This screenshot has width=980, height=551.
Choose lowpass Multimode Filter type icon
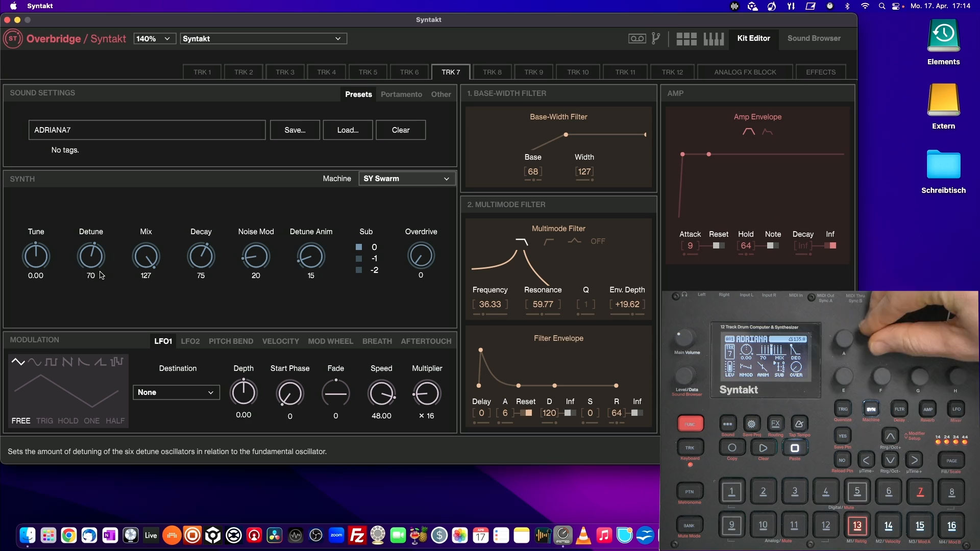(x=522, y=241)
